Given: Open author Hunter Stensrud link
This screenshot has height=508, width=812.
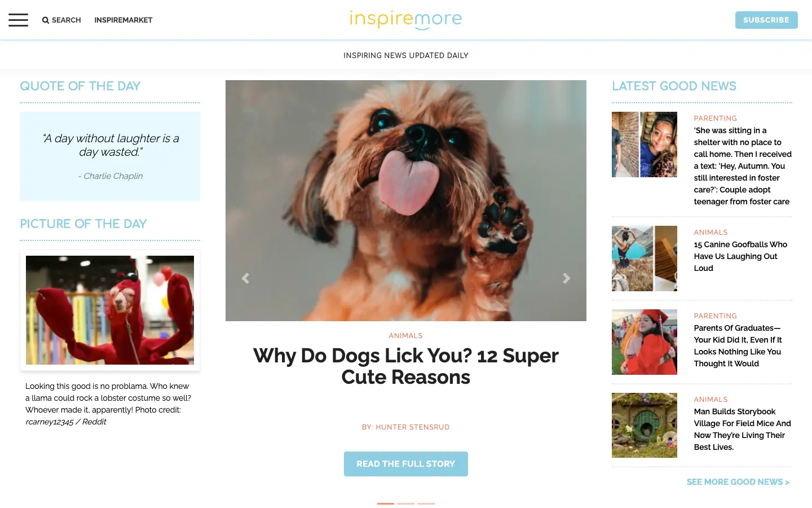Looking at the screenshot, I should tap(406, 427).
